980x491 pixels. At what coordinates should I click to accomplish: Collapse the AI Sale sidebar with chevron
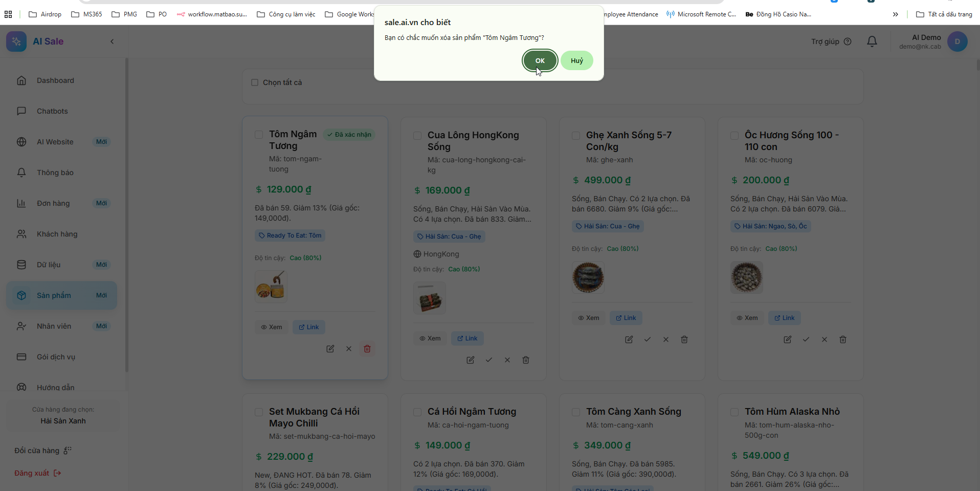point(112,41)
